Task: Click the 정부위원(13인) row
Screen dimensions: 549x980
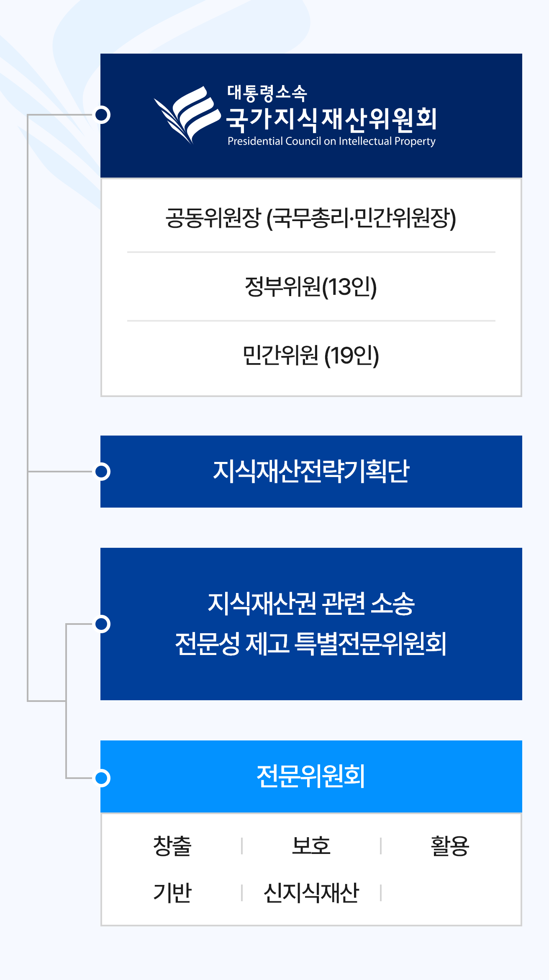Action: click(x=311, y=287)
